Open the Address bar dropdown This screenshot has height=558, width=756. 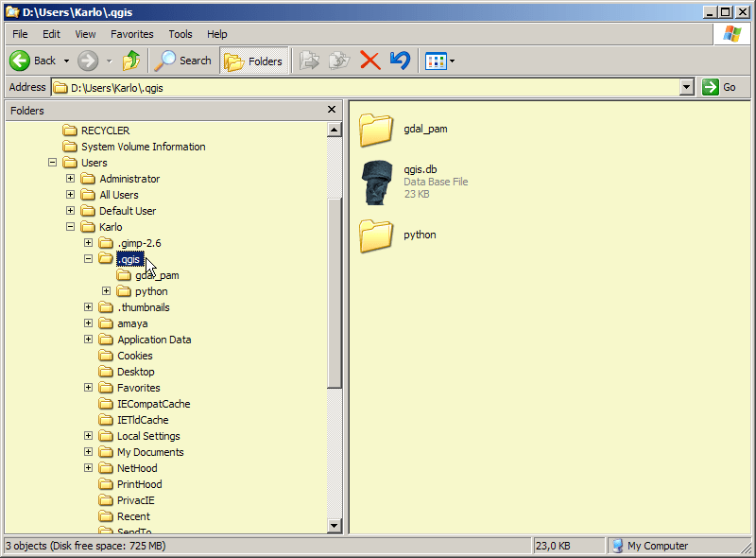[x=687, y=87]
